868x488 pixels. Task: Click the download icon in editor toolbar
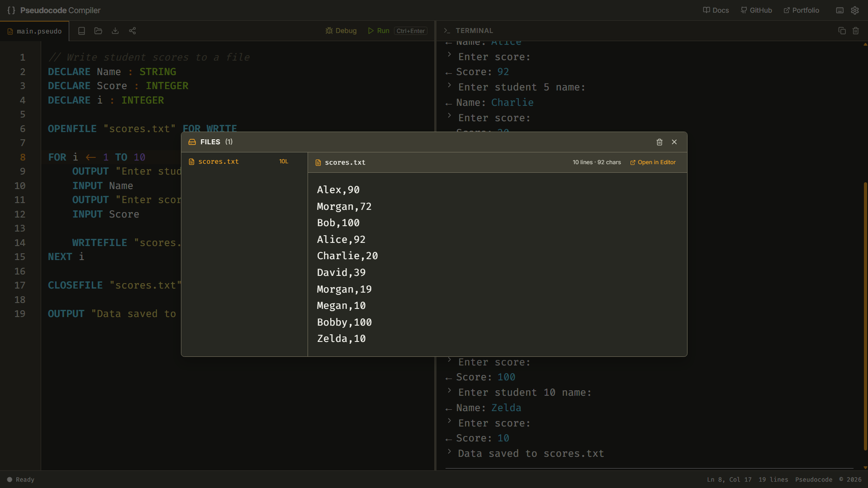[x=115, y=31]
